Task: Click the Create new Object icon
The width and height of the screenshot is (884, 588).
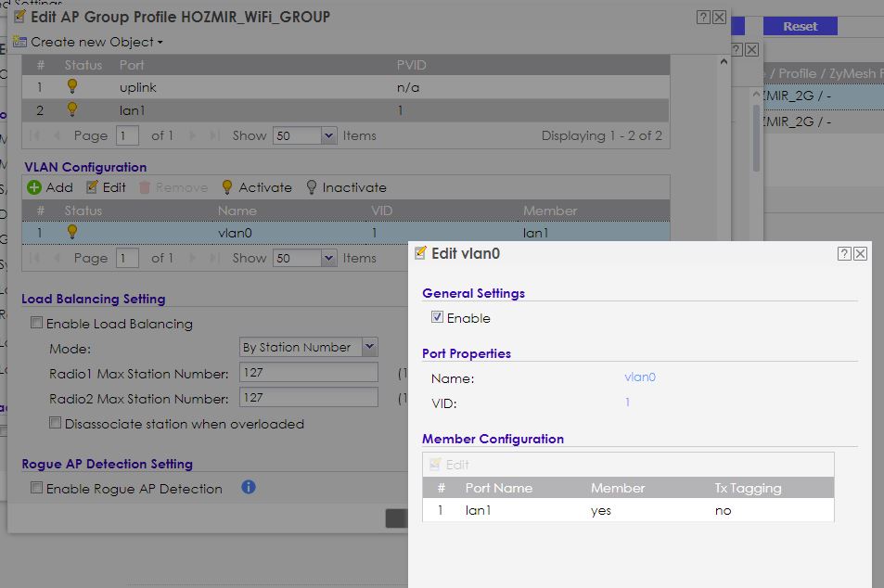Action: pos(19,42)
